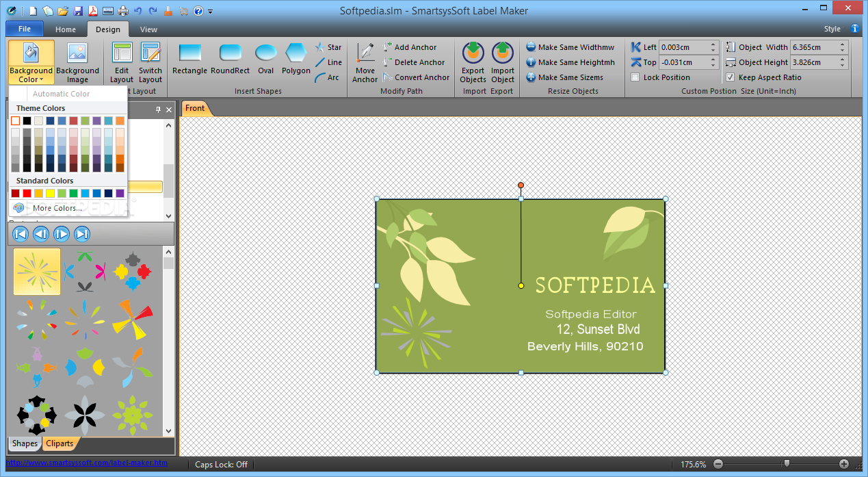Screen dimensions: 868x477
Task: Select the Cliparts panel tab
Action: [x=60, y=443]
